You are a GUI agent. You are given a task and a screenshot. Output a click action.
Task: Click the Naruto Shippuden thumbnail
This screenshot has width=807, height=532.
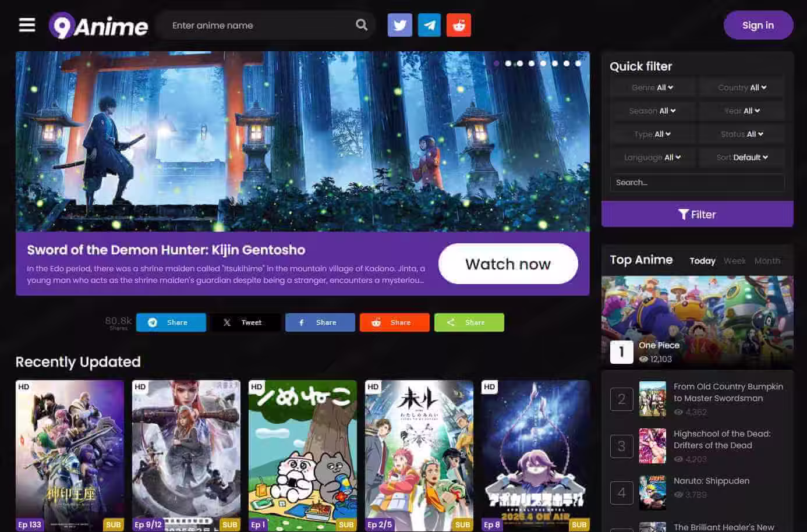tap(652, 493)
